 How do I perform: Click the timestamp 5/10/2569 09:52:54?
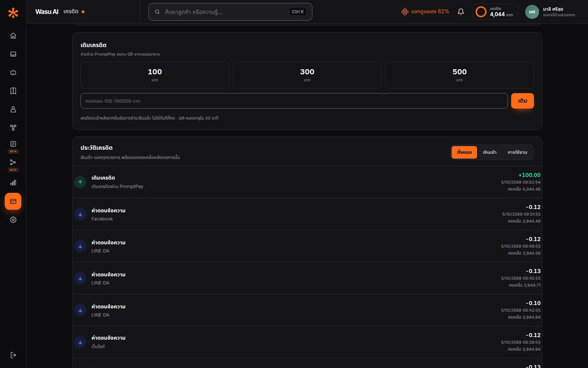521,182
